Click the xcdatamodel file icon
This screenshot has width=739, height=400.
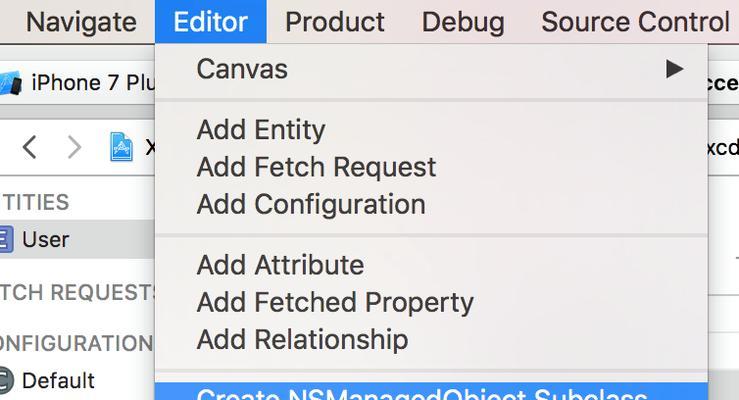coord(121,147)
